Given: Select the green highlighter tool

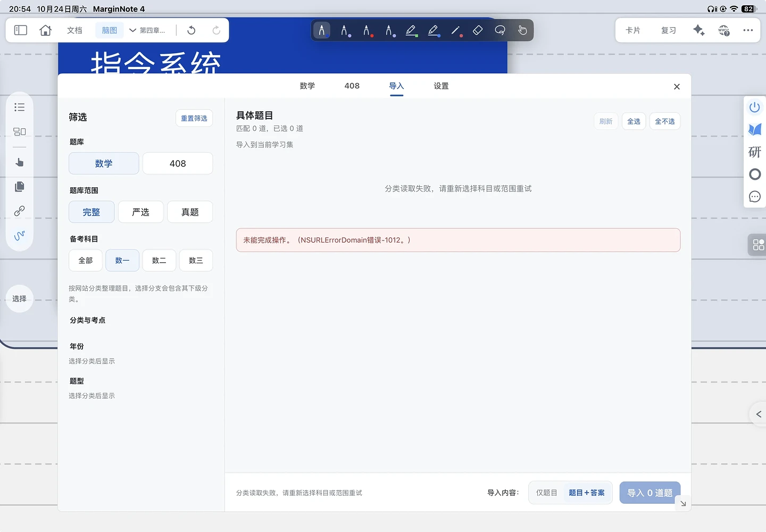Looking at the screenshot, I should (411, 30).
